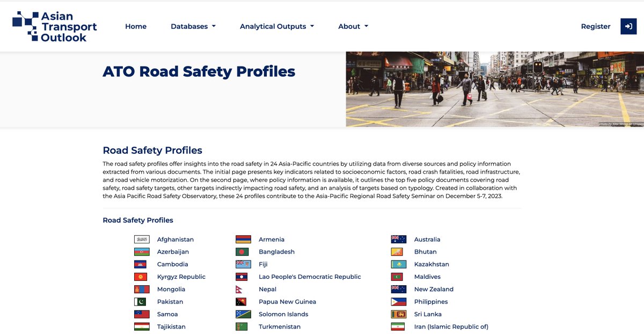
Task: Open the Azerbaijan profile link
Action: coord(173,252)
